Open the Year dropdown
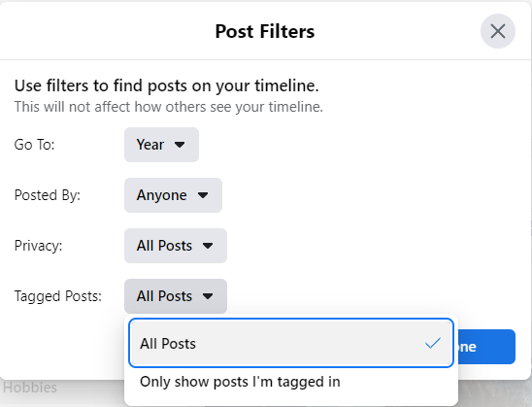 [161, 145]
